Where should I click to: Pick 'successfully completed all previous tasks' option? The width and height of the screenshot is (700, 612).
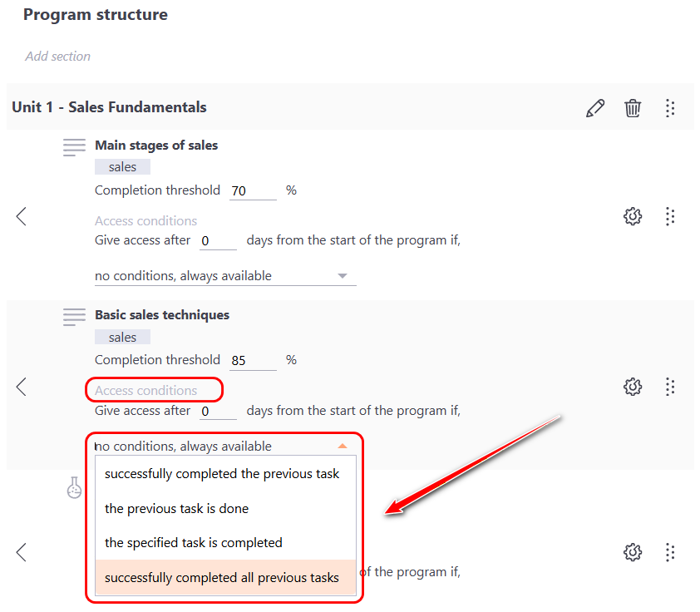pos(222,577)
